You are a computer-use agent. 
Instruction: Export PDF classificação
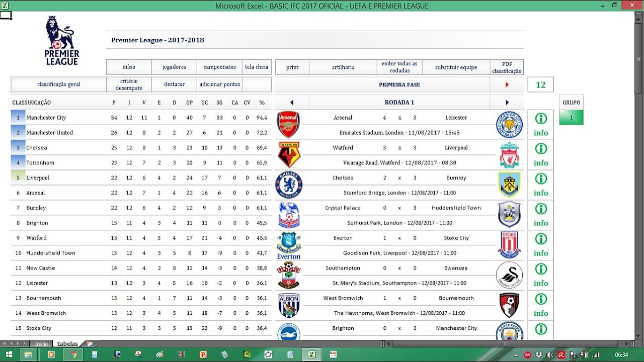(x=507, y=67)
